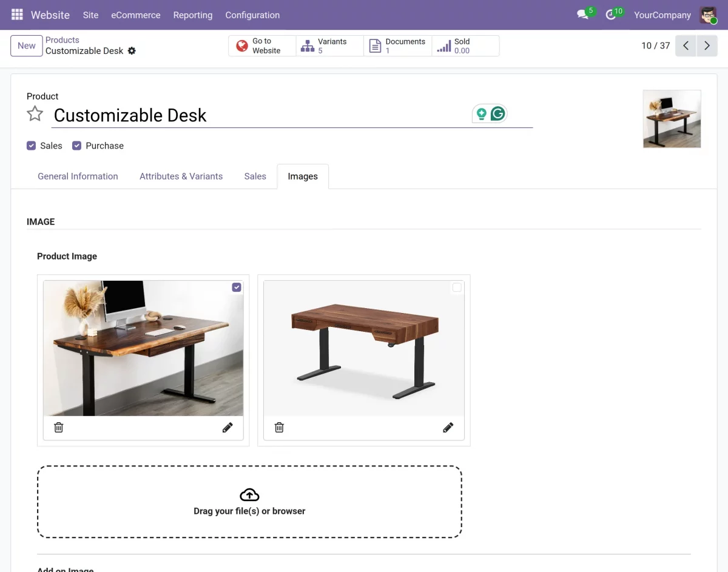Check the second image selection checkbox
The width and height of the screenshot is (728, 572).
click(457, 288)
